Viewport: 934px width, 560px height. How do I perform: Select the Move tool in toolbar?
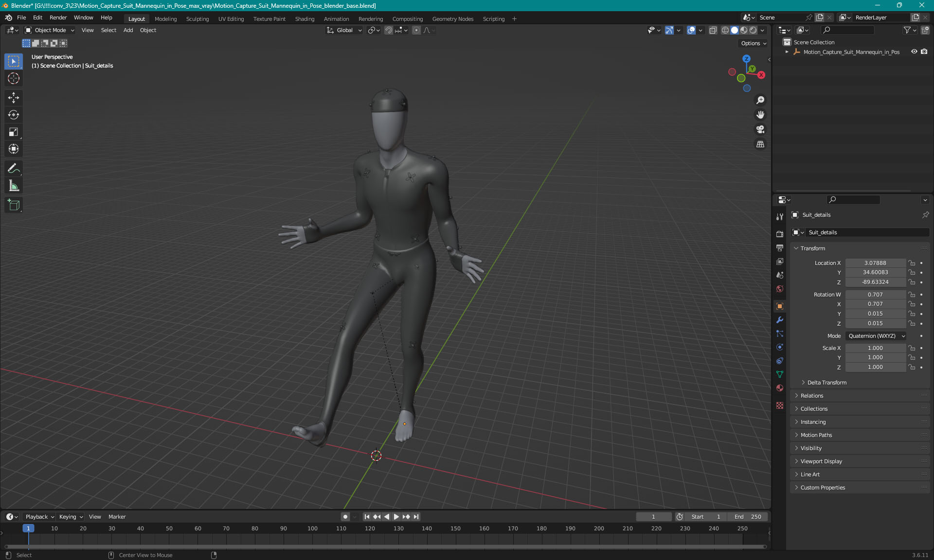pyautogui.click(x=15, y=97)
